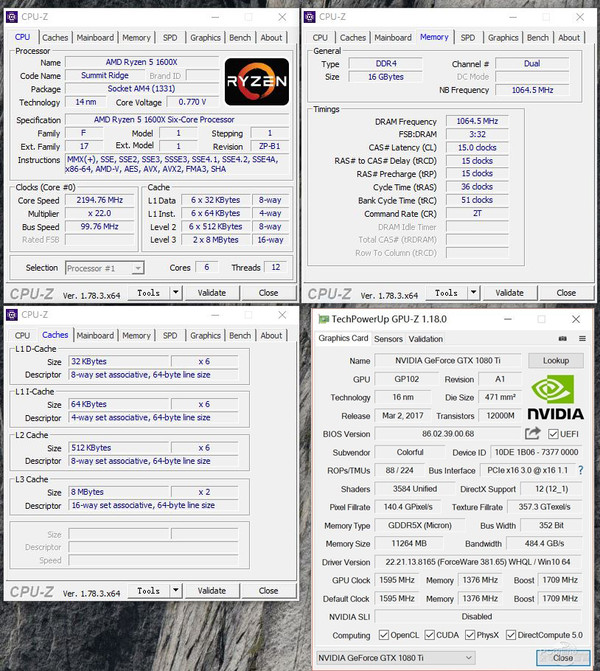Click the DRAM Frequency value field

point(477,122)
